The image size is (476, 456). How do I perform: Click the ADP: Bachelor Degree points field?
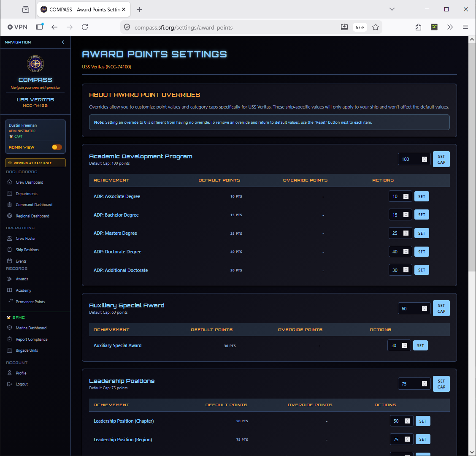click(400, 215)
